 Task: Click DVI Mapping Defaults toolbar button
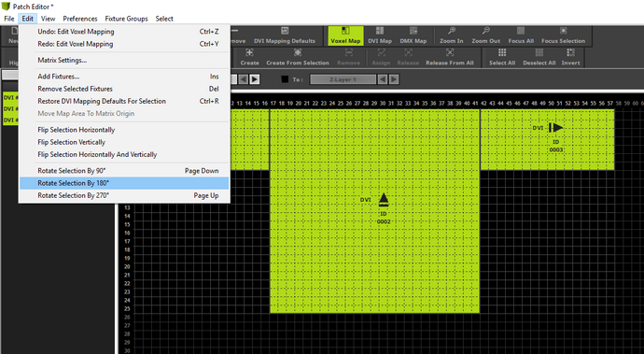(x=285, y=35)
